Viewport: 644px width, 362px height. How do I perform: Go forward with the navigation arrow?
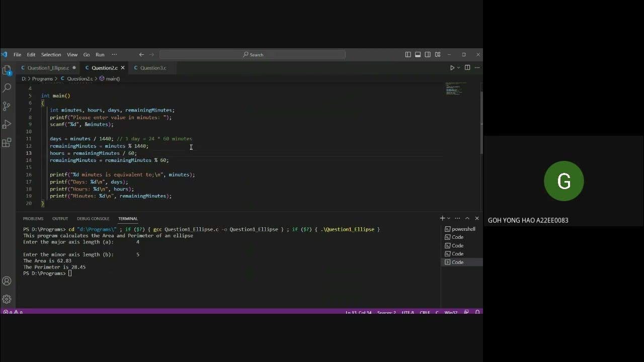[x=152, y=54]
